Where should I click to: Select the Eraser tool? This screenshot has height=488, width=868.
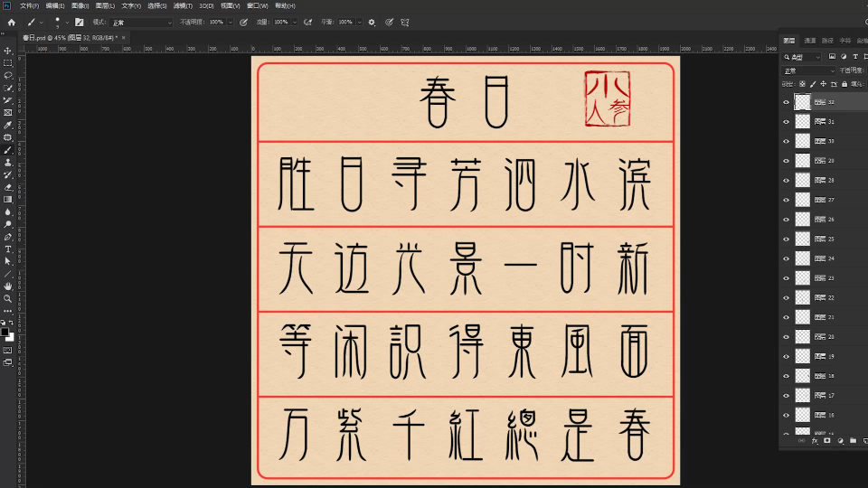tap(8, 188)
